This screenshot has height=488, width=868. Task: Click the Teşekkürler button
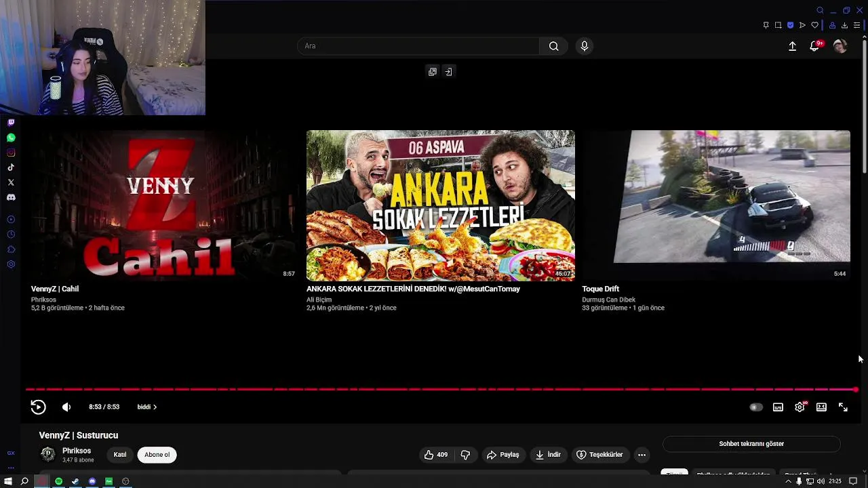[599, 455]
